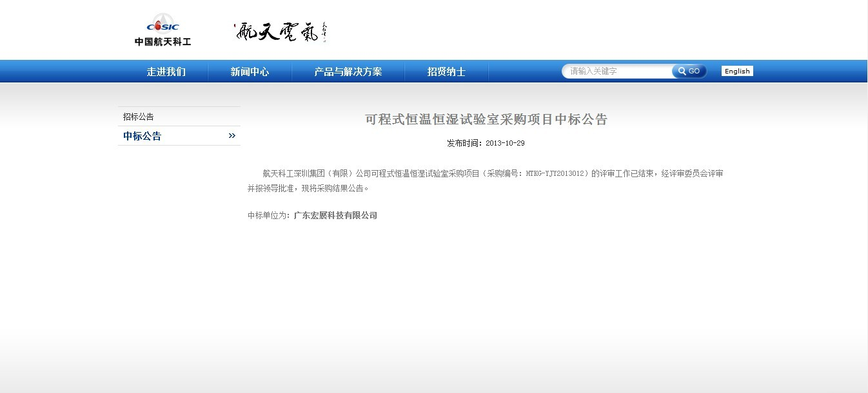Viewport: 868px width, 393px height.
Task: Click the GO search button
Action: [689, 72]
